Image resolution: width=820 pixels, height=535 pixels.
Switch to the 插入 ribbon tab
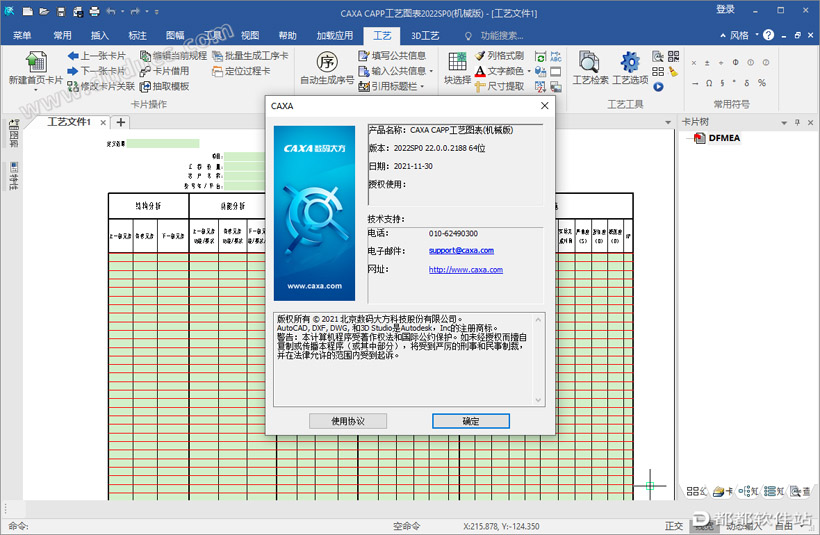click(99, 36)
